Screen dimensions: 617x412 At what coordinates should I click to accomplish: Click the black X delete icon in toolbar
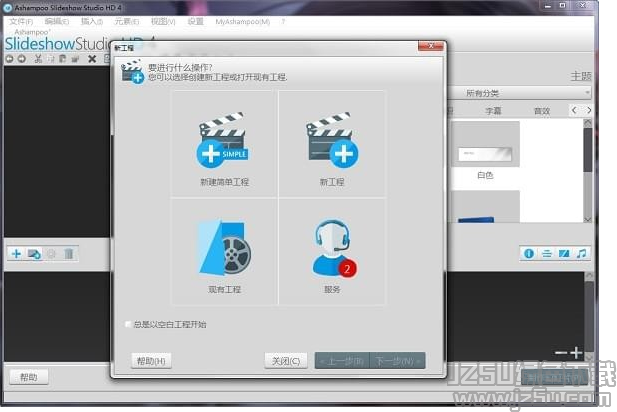tap(92, 59)
